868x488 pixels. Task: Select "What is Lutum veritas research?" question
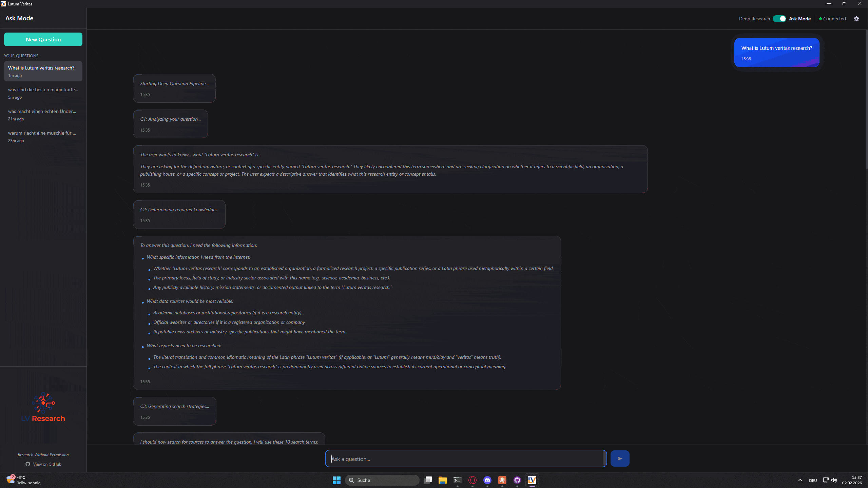[x=43, y=71]
